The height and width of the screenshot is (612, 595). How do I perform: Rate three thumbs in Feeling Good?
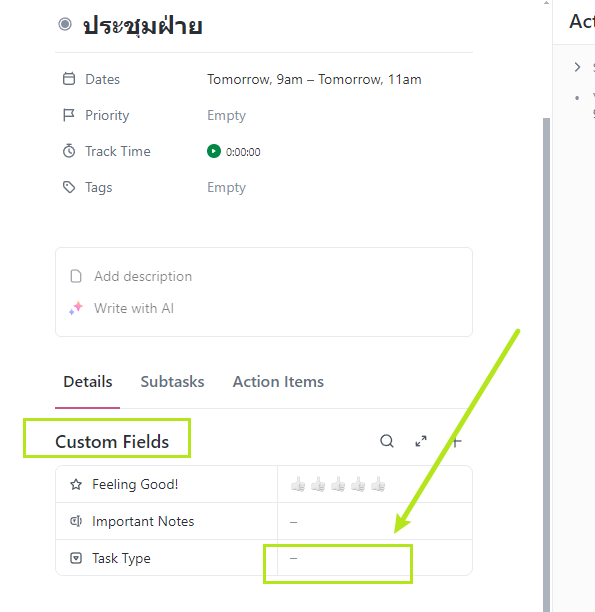tap(338, 484)
